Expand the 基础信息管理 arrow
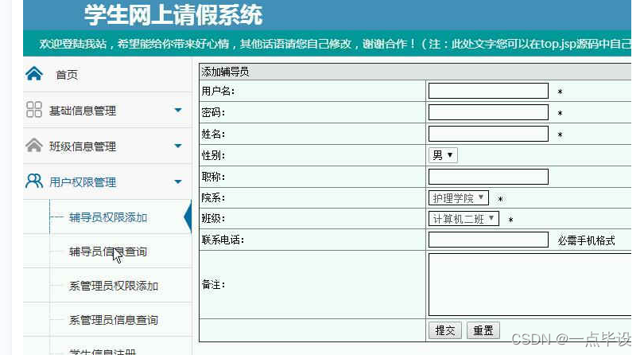The width and height of the screenshot is (644, 355). pyautogui.click(x=178, y=110)
